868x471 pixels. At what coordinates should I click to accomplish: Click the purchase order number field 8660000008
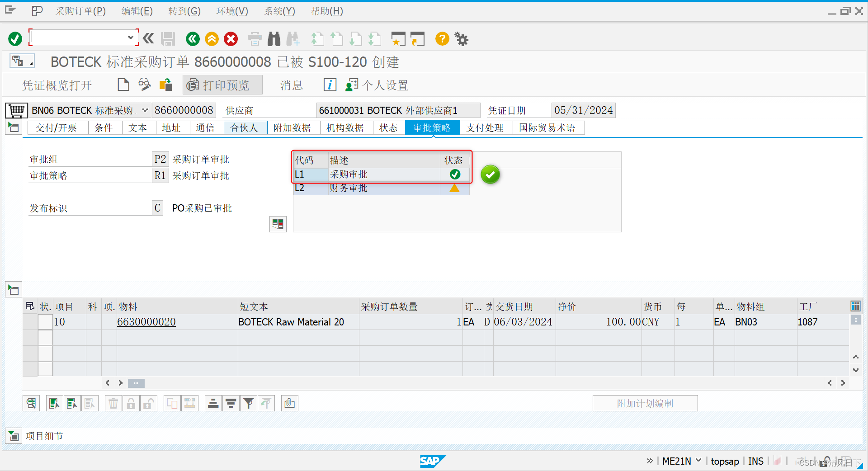pyautogui.click(x=184, y=110)
